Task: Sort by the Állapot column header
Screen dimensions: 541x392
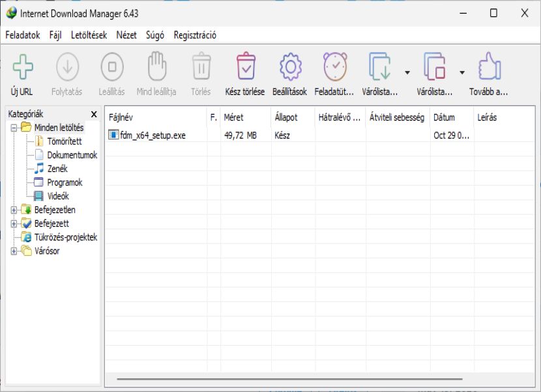Action: [293, 118]
